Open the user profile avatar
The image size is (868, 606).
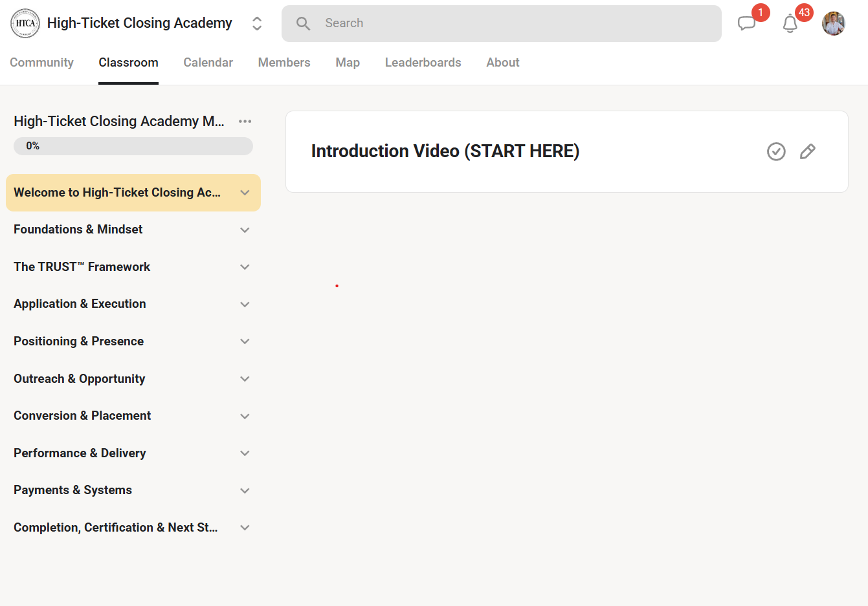pyautogui.click(x=834, y=23)
